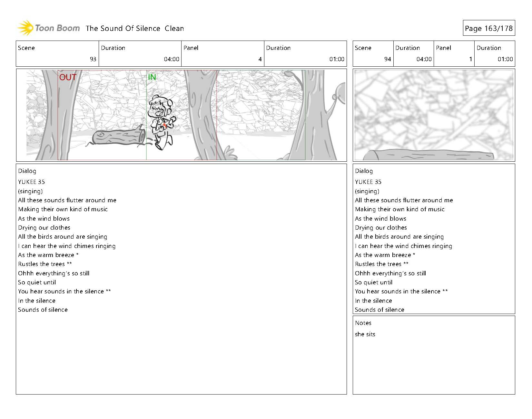The image size is (532, 419).
Task: Select 'All the birds around are singing' in Scene 93
Action: [x=63, y=237]
